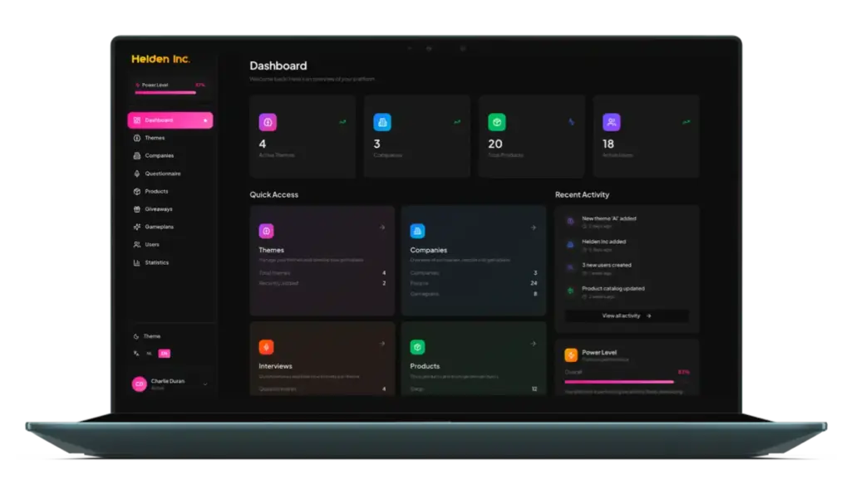Click the green Total Products cube icon
This screenshot has width=851, height=504.
(496, 122)
